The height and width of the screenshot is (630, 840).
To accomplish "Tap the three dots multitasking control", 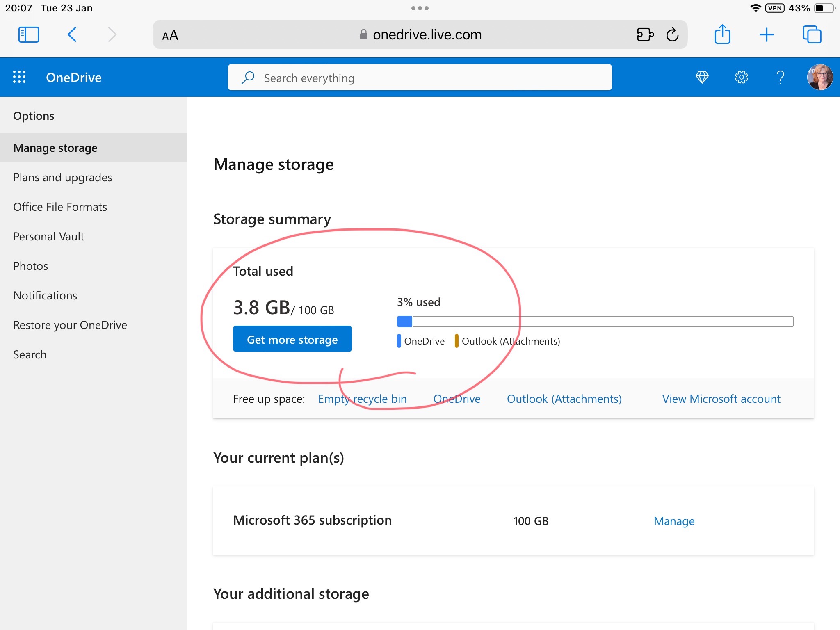I will coord(420,8).
